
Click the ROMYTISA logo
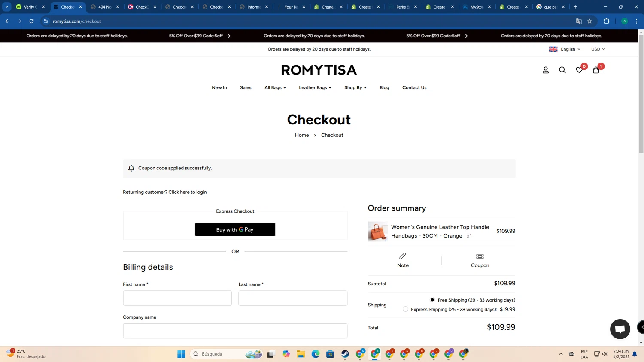(319, 70)
